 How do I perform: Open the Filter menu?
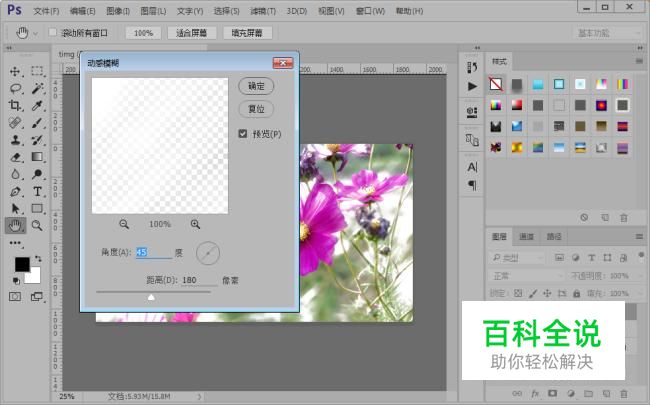(263, 11)
